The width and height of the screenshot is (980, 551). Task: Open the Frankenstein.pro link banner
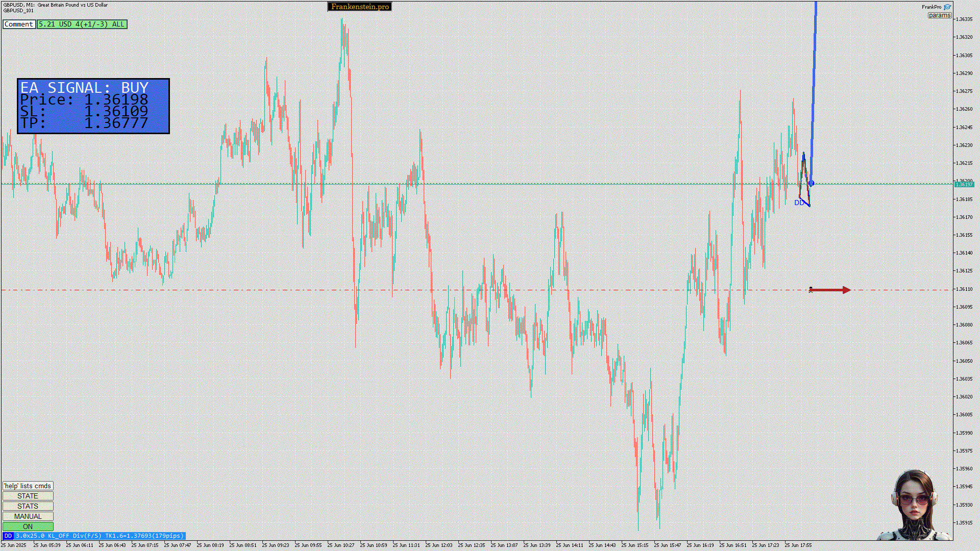pos(360,7)
